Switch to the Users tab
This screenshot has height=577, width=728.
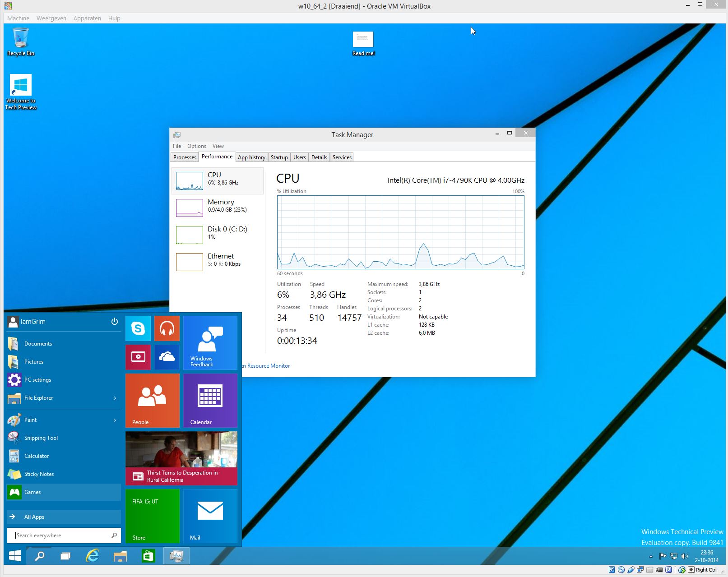point(299,157)
